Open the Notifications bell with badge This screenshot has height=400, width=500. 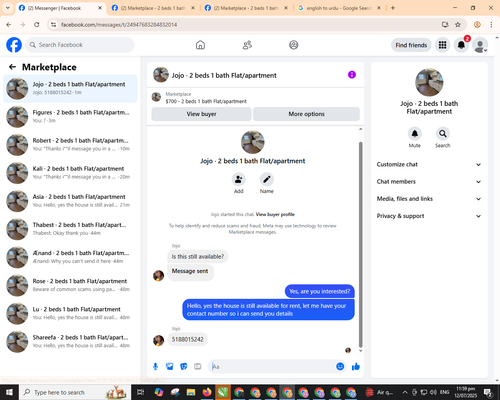pyautogui.click(x=461, y=45)
